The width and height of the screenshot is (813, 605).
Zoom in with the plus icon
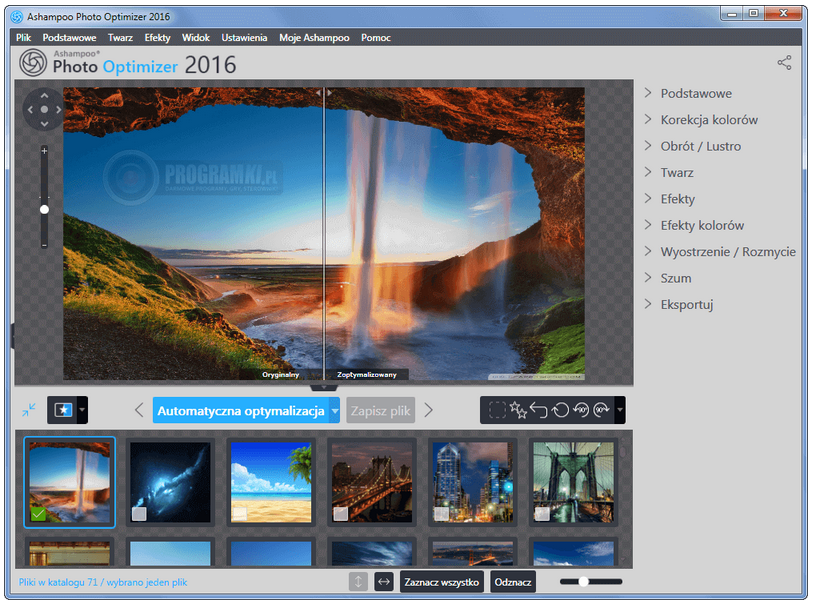click(45, 151)
